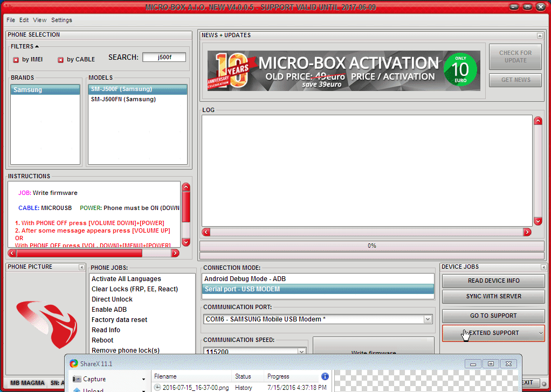
Task: Click the Instructions horizontal scrollbar thumb
Action: coord(79,253)
